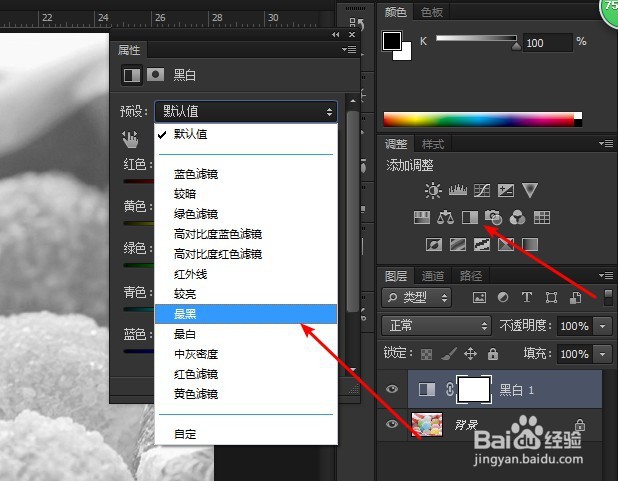618x481 pixels.
Task: Filter layers by adjustment layers
Action: click(503, 297)
